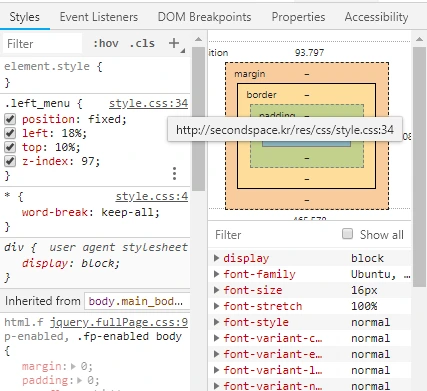The width and height of the screenshot is (427, 391).
Task: Add new style rule plus icon
Action: (x=174, y=43)
